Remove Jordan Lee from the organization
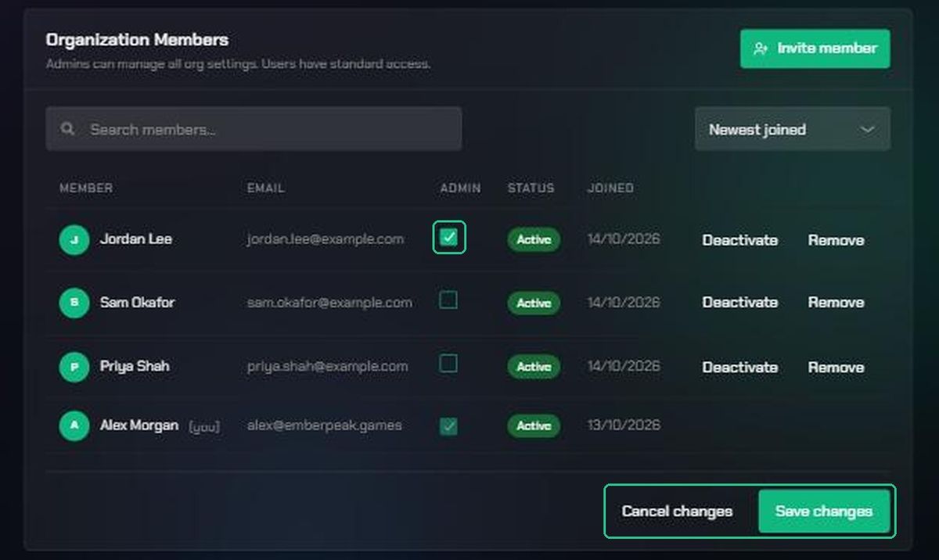This screenshot has width=939, height=560. (x=836, y=240)
